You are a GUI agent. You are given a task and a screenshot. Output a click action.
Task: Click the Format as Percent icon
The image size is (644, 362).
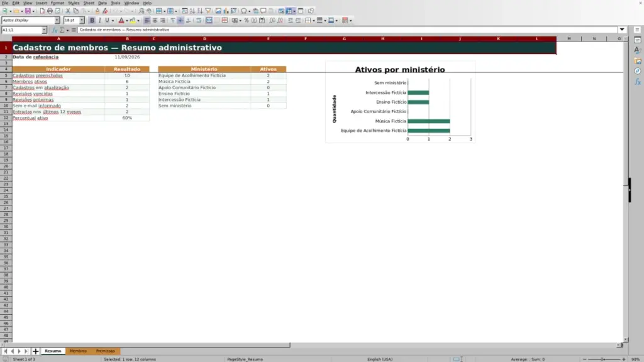[x=247, y=21]
